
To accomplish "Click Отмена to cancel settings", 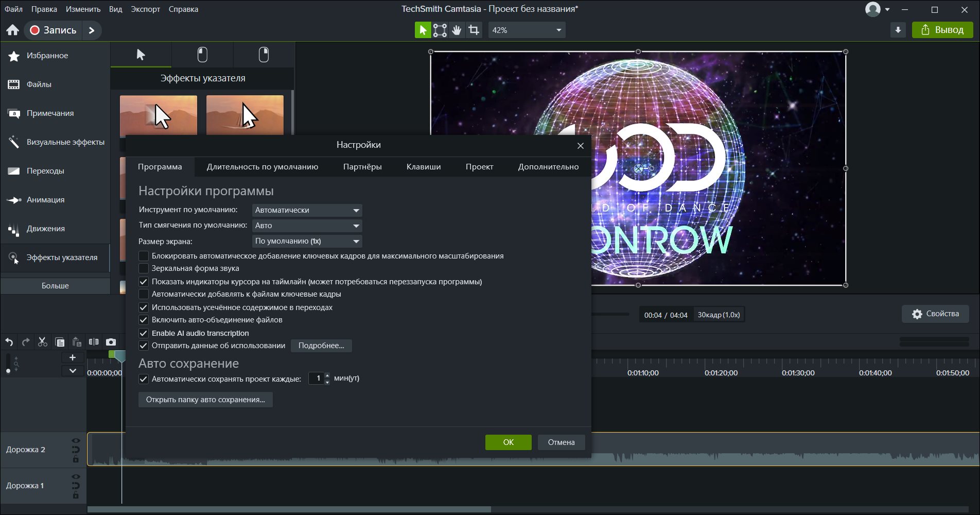I will 561,442.
